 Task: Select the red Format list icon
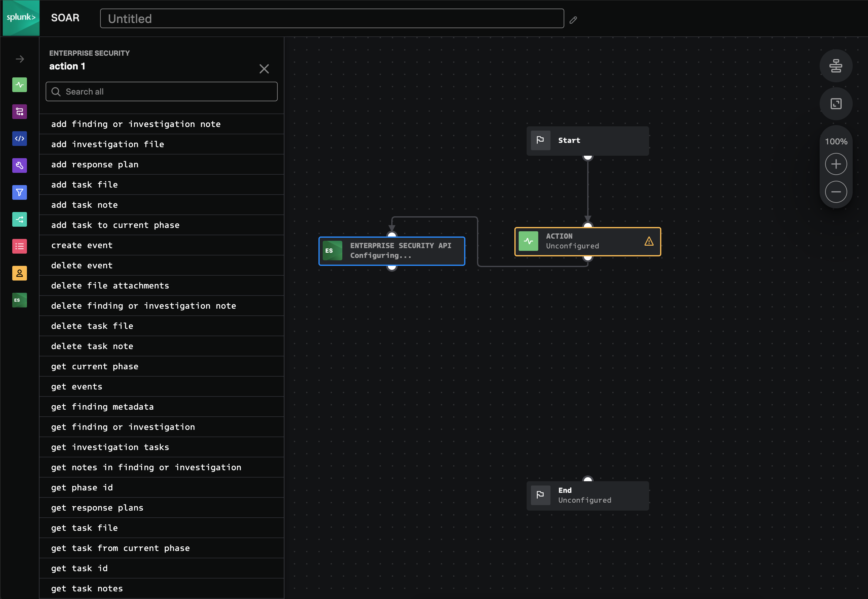pyautogui.click(x=20, y=246)
